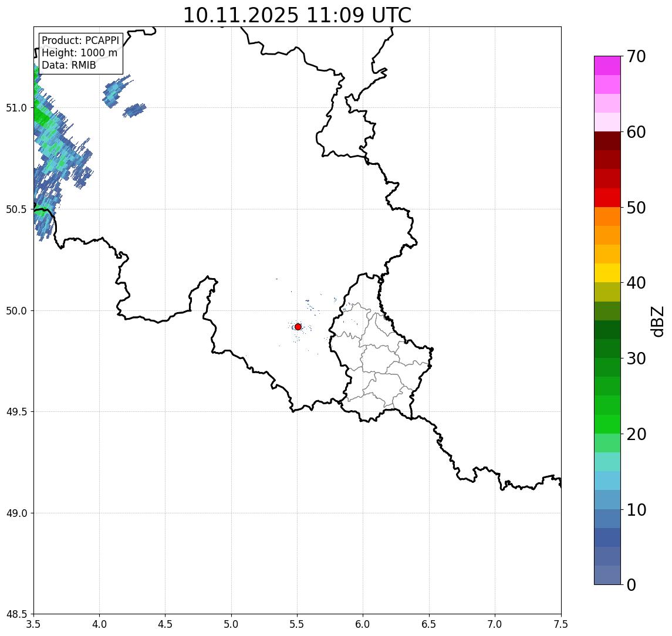This screenshot has width=672, height=636.
Task: Click the latitude axis label 51.0
Action: (x=16, y=108)
